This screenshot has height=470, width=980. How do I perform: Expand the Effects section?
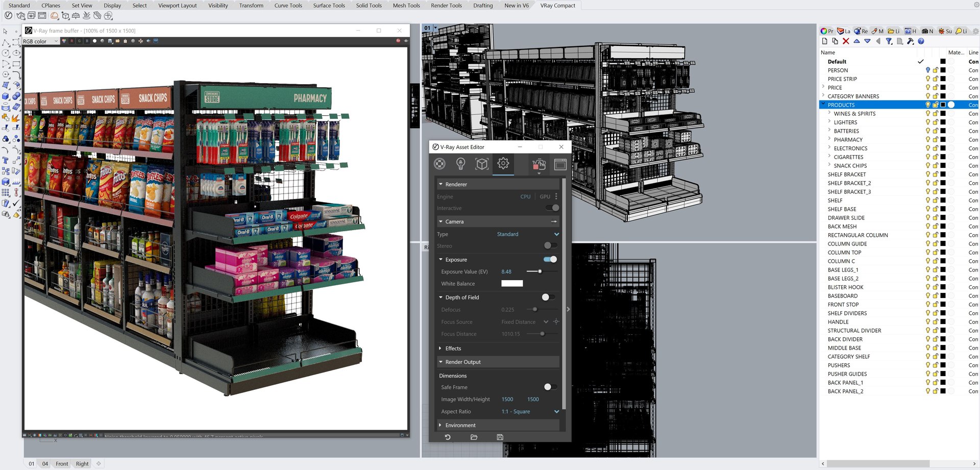[441, 349]
